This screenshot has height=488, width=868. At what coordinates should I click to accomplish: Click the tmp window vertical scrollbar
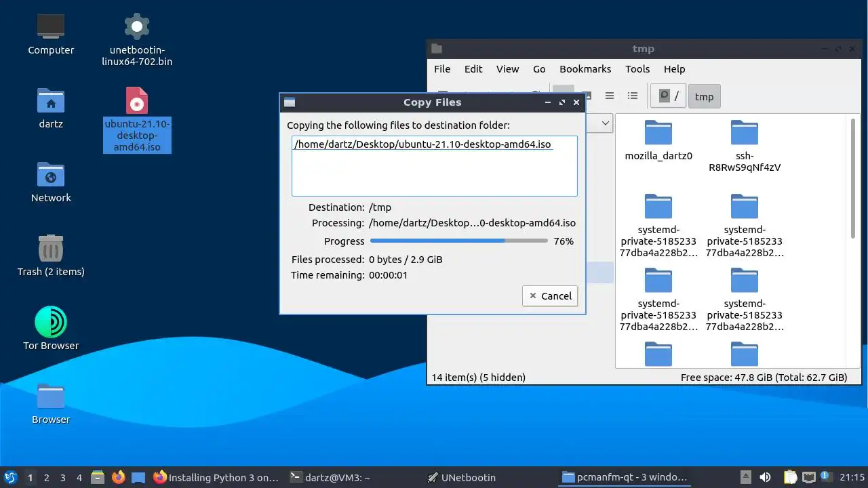coord(852,179)
